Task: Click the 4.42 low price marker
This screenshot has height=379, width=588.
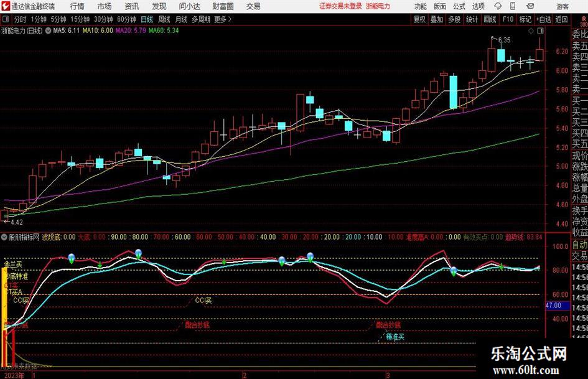Action: coord(17,222)
